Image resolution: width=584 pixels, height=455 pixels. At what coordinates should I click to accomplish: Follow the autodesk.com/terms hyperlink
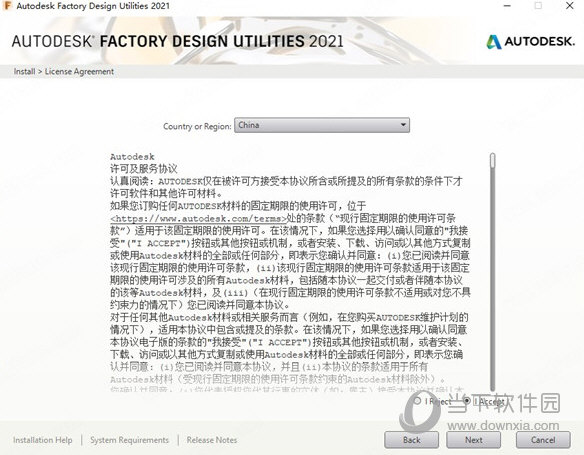[199, 219]
